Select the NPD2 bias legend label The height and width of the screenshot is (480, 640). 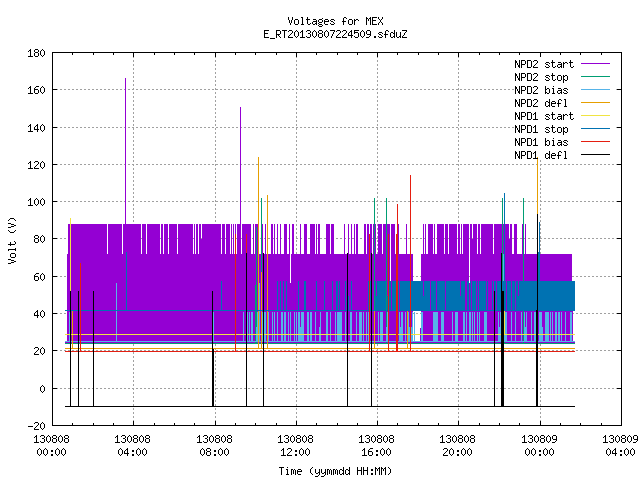[541, 90]
